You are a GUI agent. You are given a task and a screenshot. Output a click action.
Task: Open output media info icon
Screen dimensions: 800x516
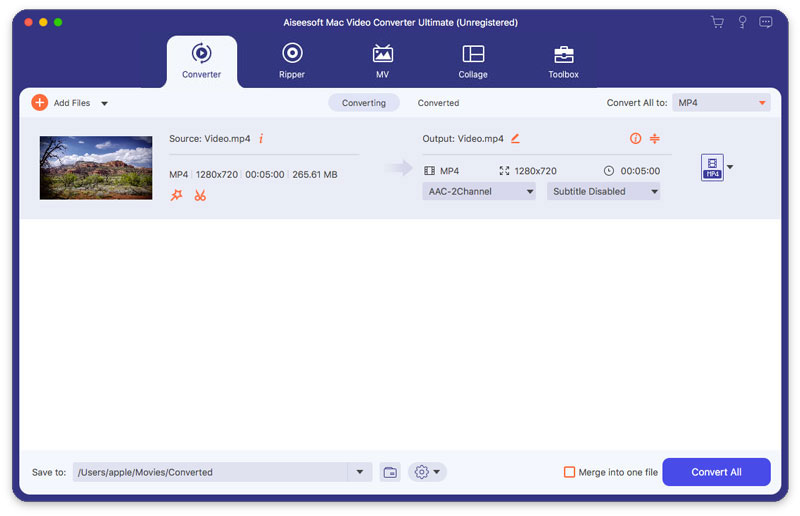pyautogui.click(x=635, y=138)
